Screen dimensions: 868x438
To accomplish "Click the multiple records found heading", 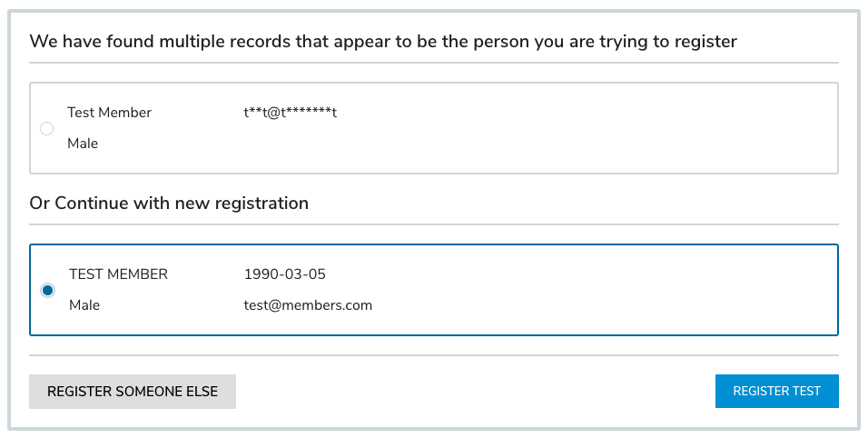I will click(x=382, y=41).
